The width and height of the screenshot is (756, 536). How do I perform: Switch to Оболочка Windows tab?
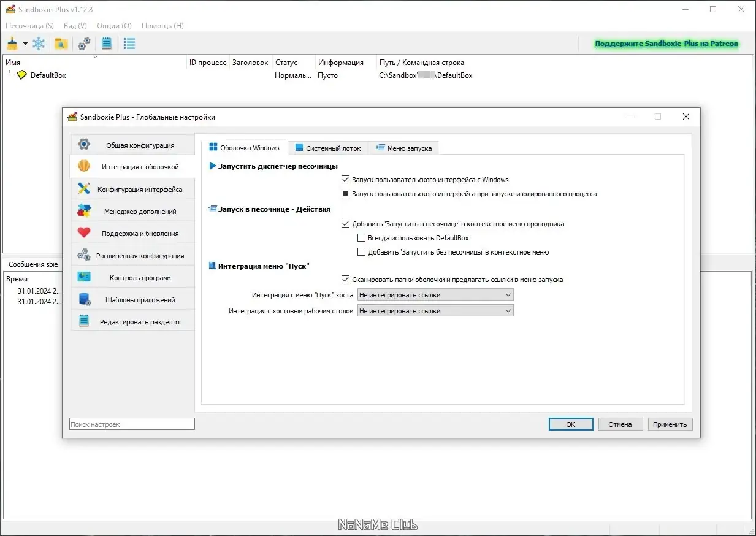(244, 147)
